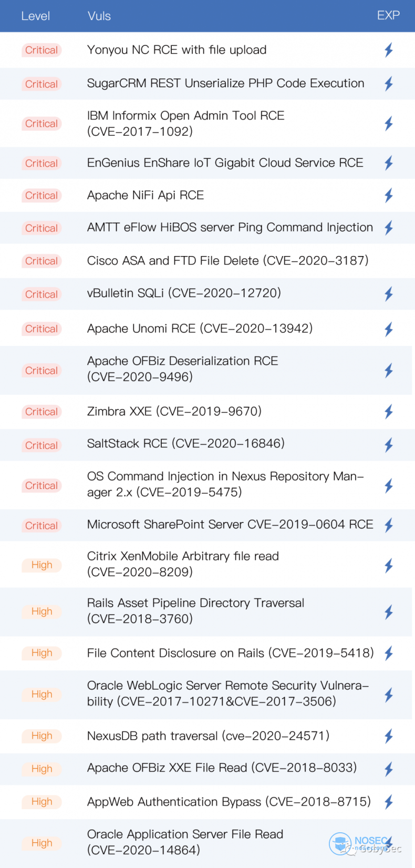Click EXP lightning icon for SugarCRM REST Unserialize
This screenshot has height=868, width=415.
point(389,84)
